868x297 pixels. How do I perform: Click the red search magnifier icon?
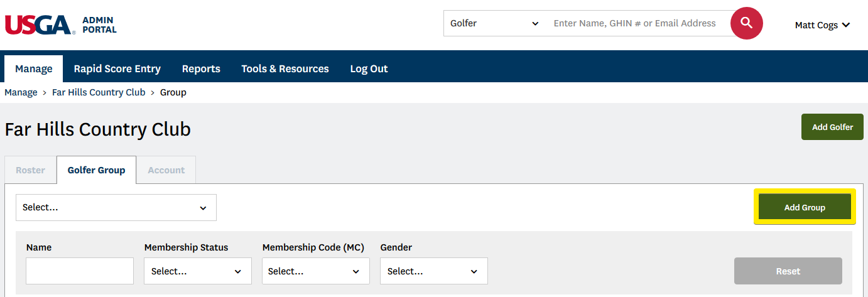pos(746,24)
